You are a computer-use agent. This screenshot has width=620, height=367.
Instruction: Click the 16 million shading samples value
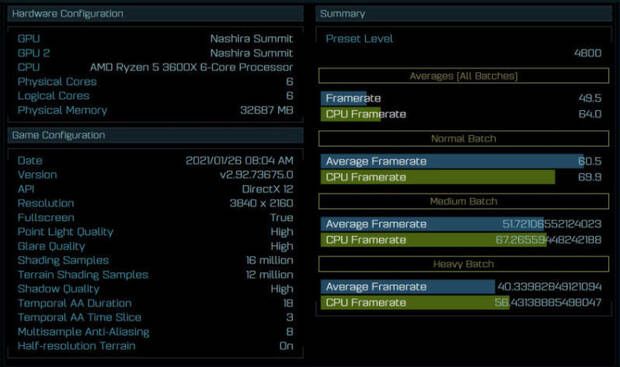pyautogui.click(x=270, y=260)
